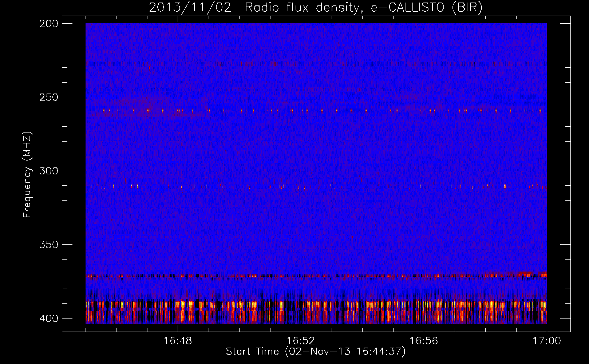589x364 pixels.
Task: Click the 200 frequency tick label
Action: (49, 24)
